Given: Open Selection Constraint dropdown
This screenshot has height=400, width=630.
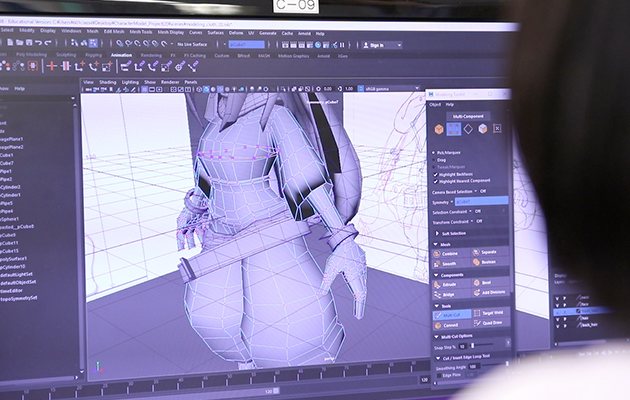Looking at the screenshot, I should tap(470, 211).
